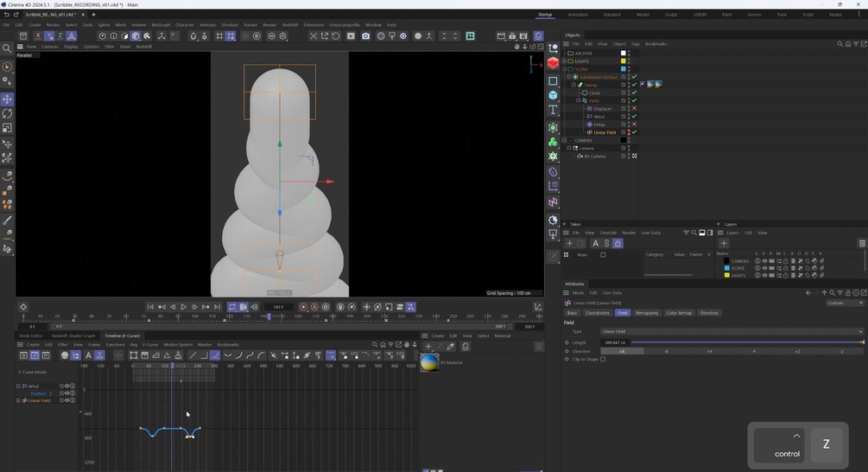The image size is (868, 472).
Task: Add a Text spline object
Action: (553, 110)
